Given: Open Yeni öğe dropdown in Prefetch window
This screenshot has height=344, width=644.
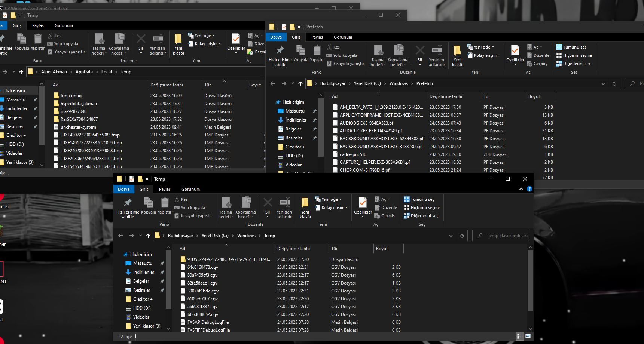Looking at the screenshot, I should pyautogui.click(x=480, y=47).
